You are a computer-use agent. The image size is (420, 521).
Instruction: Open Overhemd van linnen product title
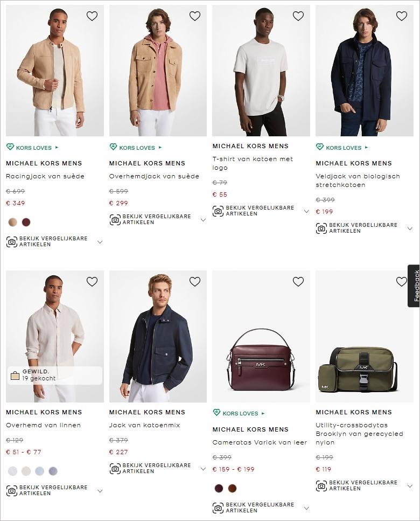(x=44, y=425)
